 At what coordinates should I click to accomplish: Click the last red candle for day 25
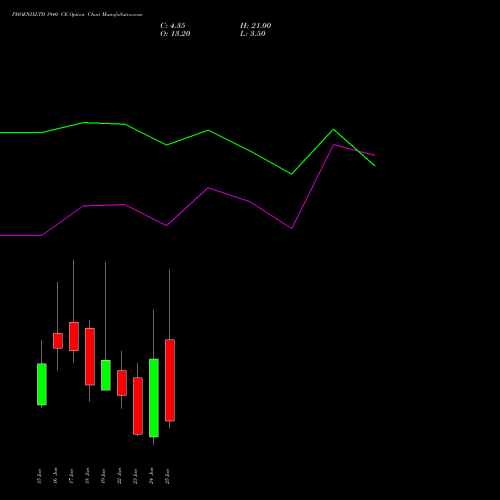point(170,380)
